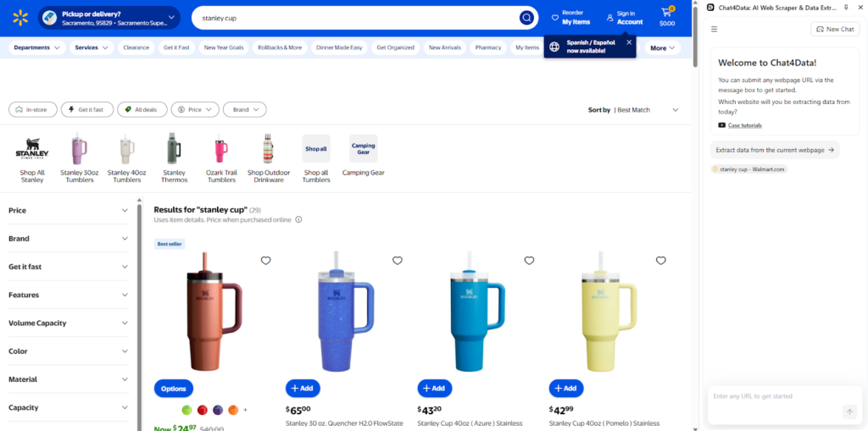This screenshot has height=431, width=868.
Task: Expand Get it fast sidebar section
Action: point(69,267)
